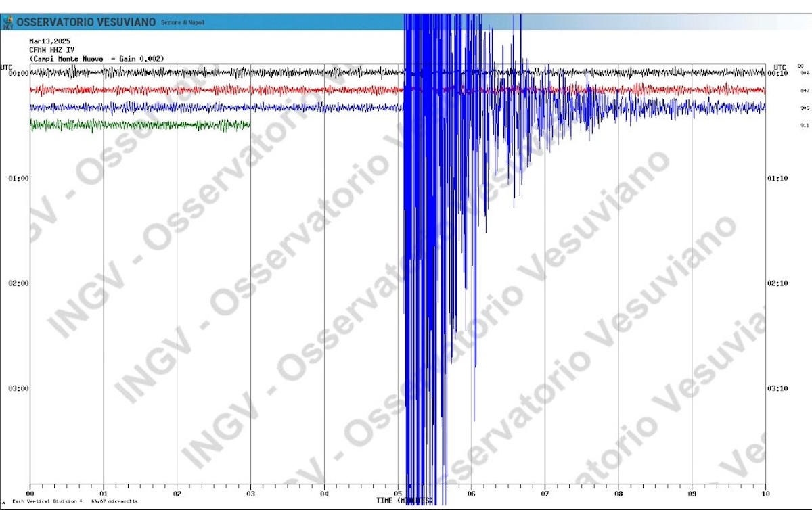812x510 pixels.
Task: Click the 01:10 label on right axis
Action: 777,179
